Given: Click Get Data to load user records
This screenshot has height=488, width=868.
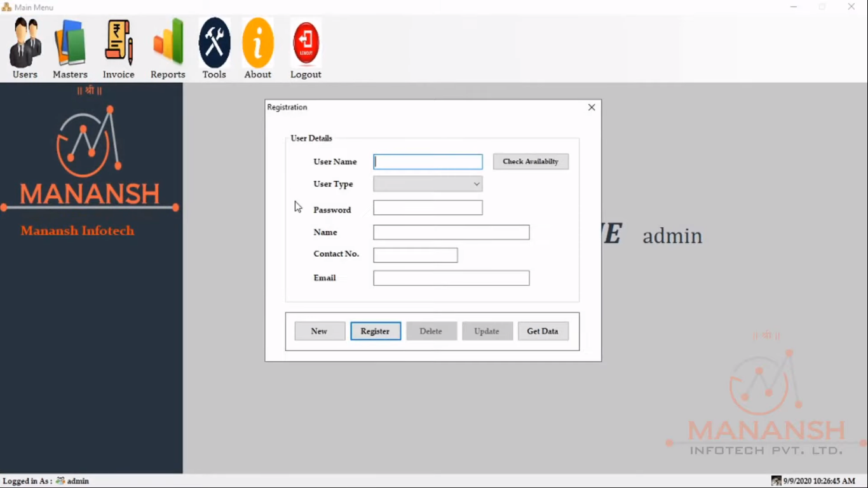Looking at the screenshot, I should [542, 330].
